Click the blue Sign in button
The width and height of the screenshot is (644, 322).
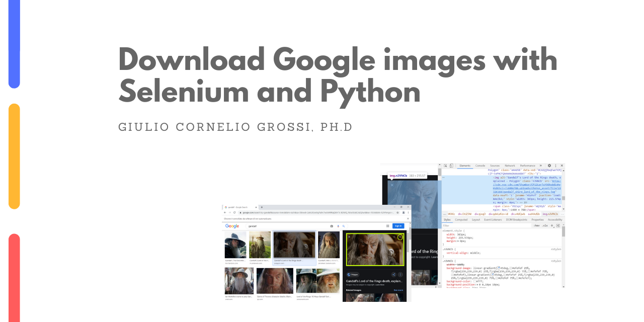[x=398, y=226]
